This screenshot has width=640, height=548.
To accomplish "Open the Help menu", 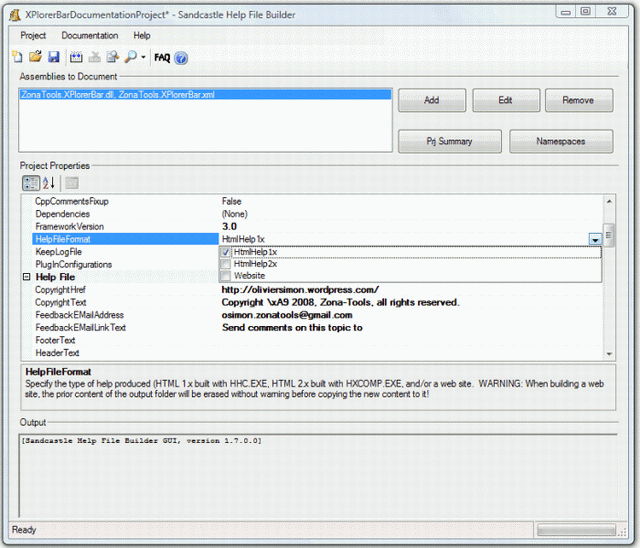I will (142, 35).
